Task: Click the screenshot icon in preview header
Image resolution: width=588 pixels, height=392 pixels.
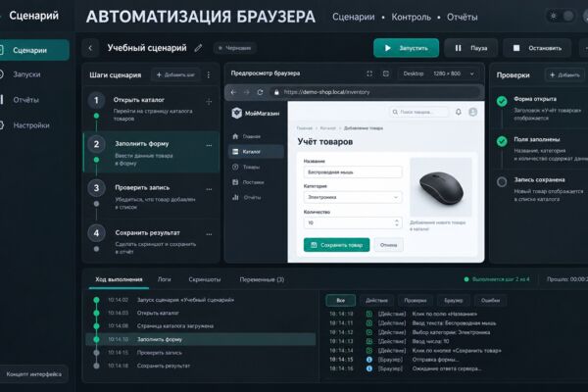Action: click(x=386, y=73)
